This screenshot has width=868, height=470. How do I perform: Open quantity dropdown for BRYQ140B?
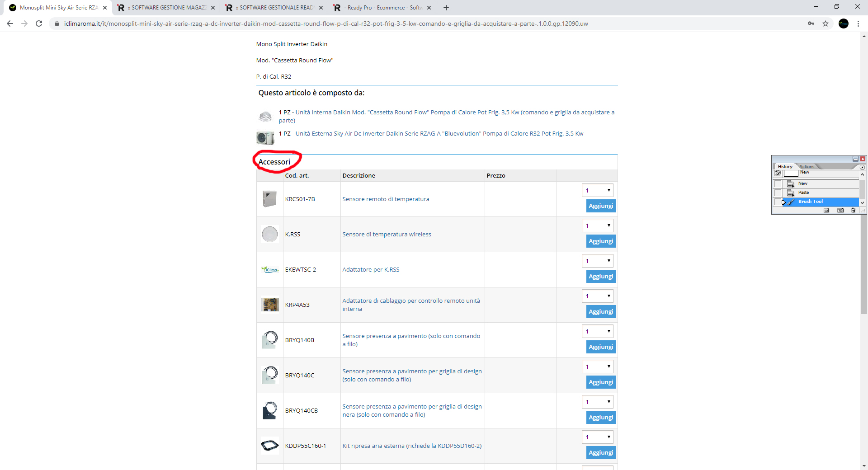(x=598, y=331)
